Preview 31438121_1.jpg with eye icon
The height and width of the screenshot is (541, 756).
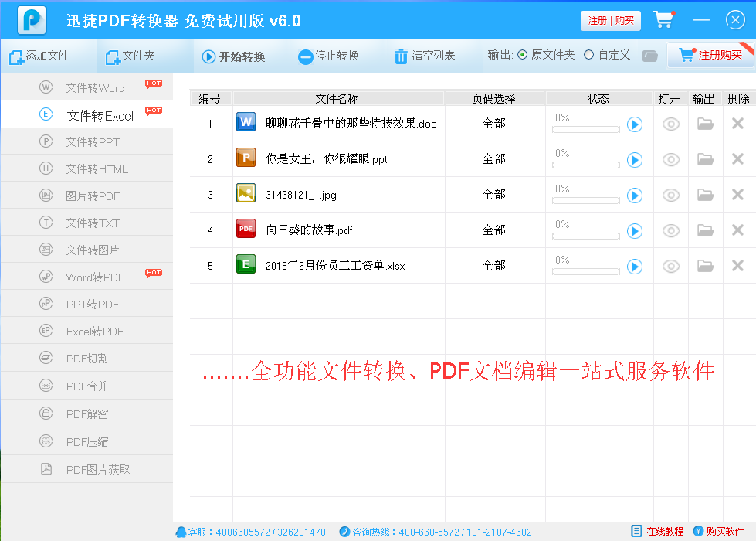pos(670,195)
